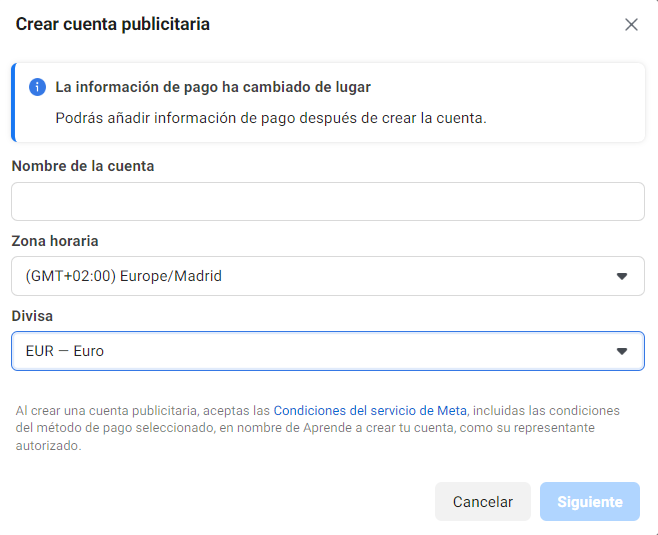The height and width of the screenshot is (535, 658).
Task: Click the blue left border of the notice
Action: [x=13, y=102]
